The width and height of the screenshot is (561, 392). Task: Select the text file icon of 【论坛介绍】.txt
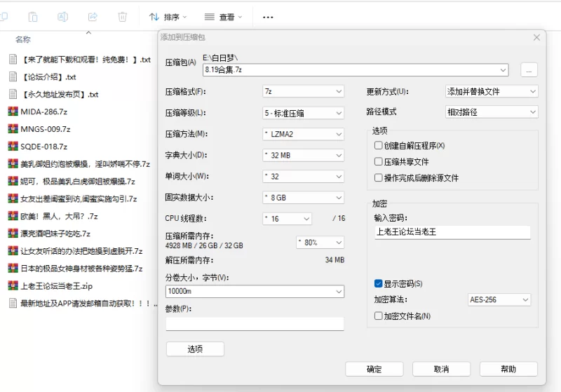pos(13,76)
